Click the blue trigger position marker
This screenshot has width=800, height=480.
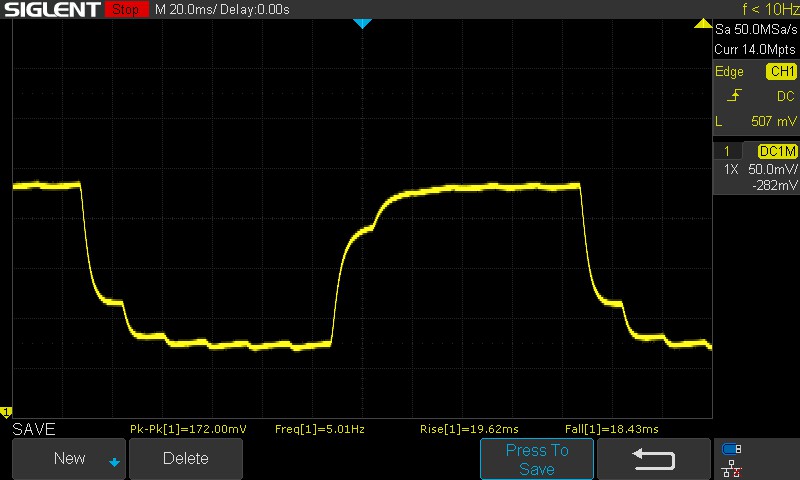(x=362, y=23)
